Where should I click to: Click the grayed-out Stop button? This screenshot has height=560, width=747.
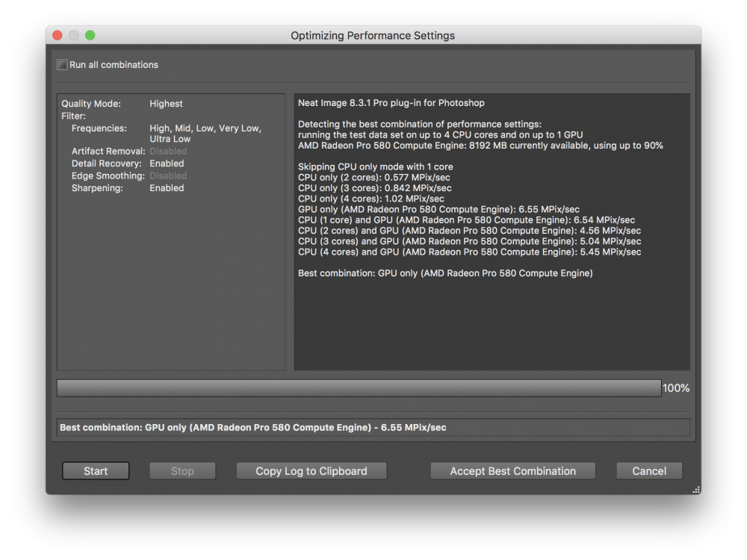click(182, 471)
